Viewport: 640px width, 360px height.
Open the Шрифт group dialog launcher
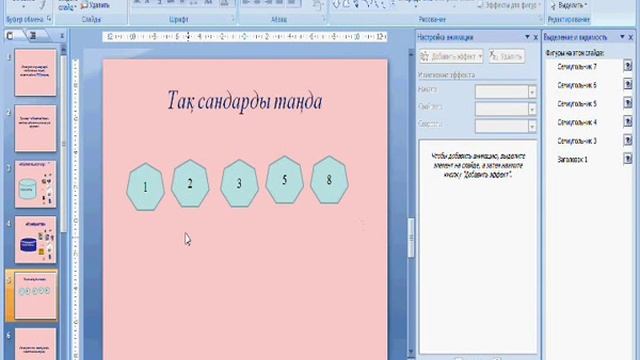tap(233, 19)
